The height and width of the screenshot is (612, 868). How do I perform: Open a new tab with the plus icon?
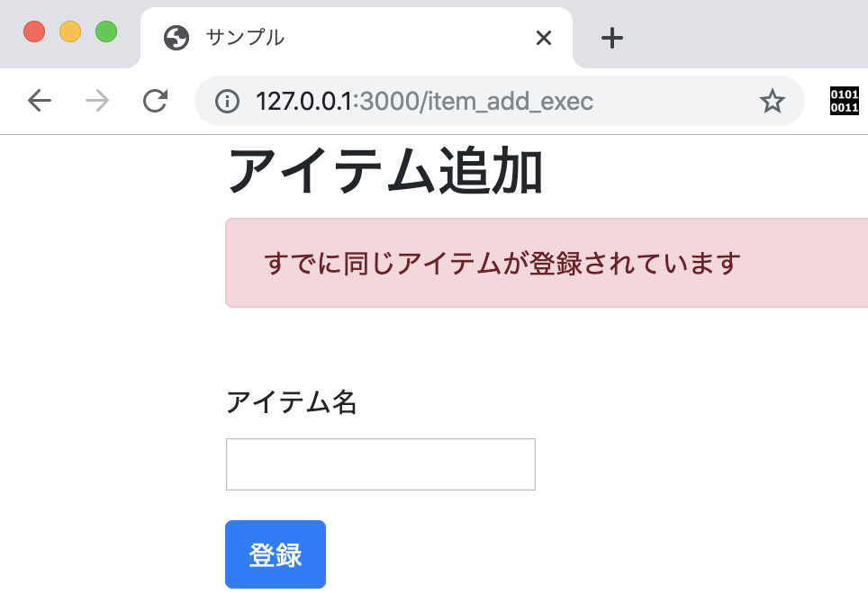[x=611, y=38]
